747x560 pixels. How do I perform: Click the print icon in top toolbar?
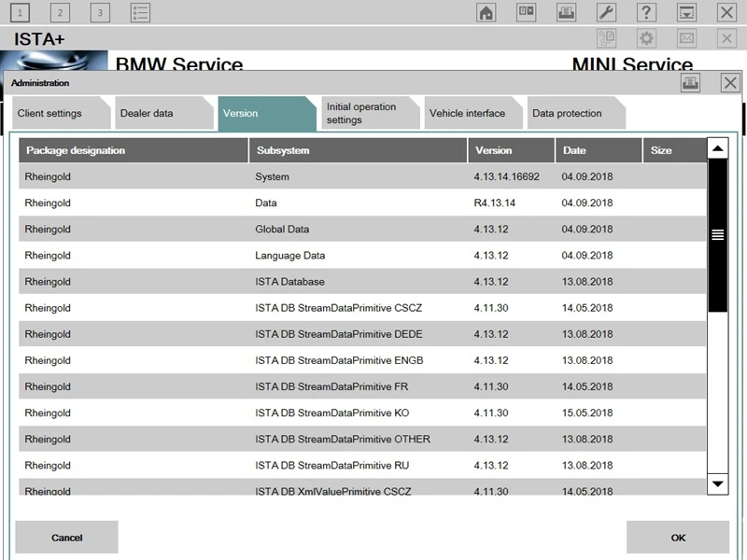566,12
